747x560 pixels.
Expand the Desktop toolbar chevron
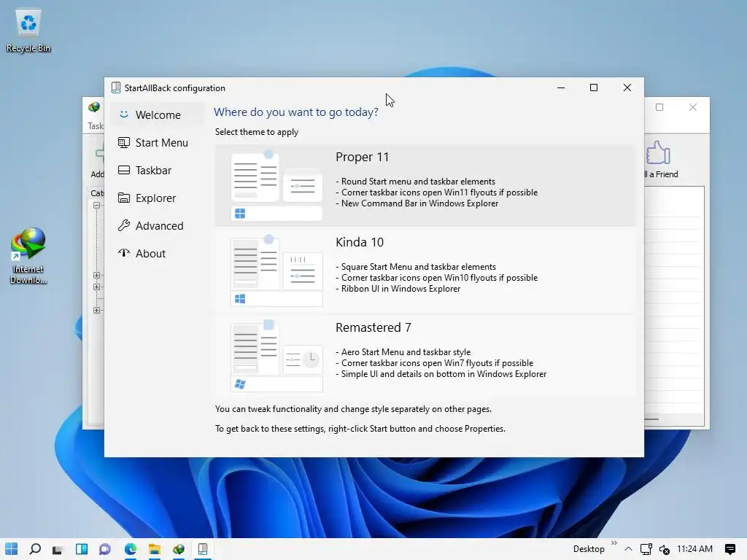click(614, 543)
